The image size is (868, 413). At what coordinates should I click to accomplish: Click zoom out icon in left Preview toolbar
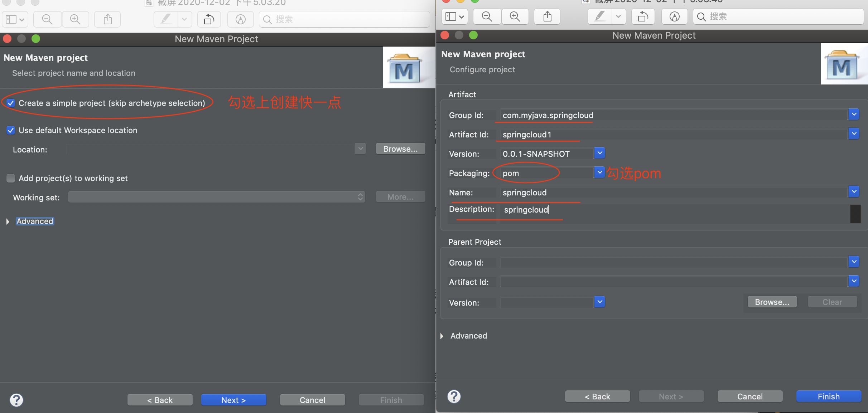47,19
